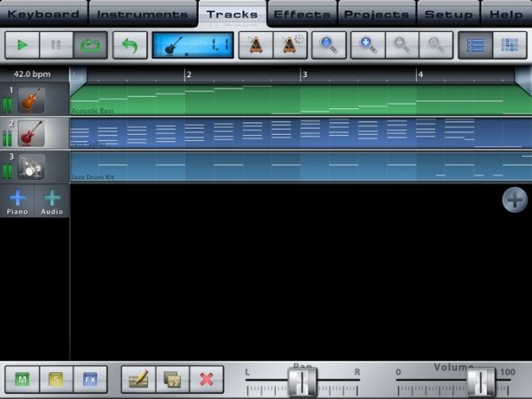Screen dimensions: 532x399
Task: Click the round plus button on the right
Action: click(x=514, y=200)
